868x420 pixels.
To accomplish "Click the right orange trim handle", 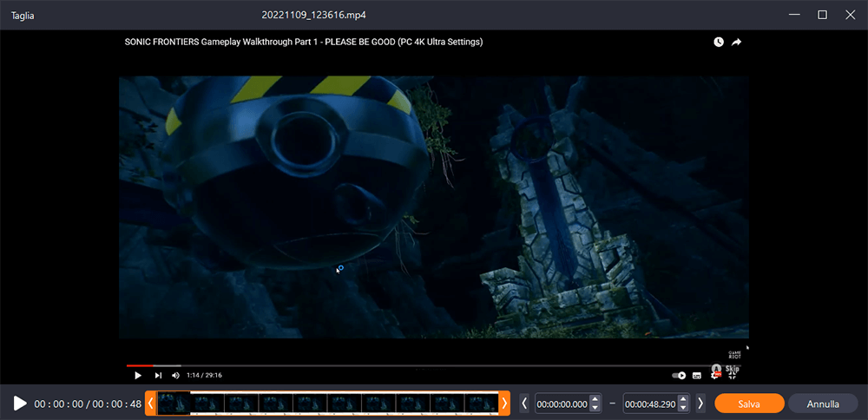I will [504, 404].
